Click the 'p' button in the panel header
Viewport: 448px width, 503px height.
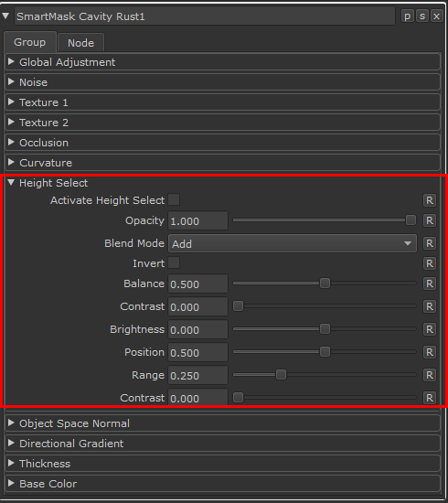point(407,16)
